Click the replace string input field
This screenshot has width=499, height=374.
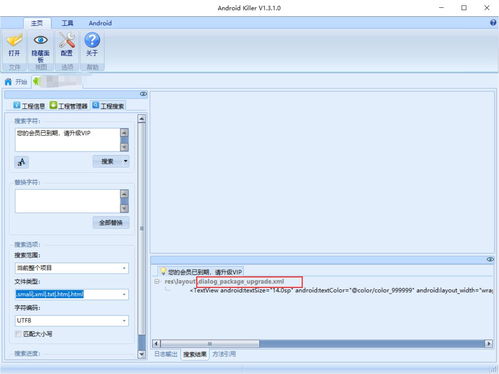pyautogui.click(x=68, y=201)
